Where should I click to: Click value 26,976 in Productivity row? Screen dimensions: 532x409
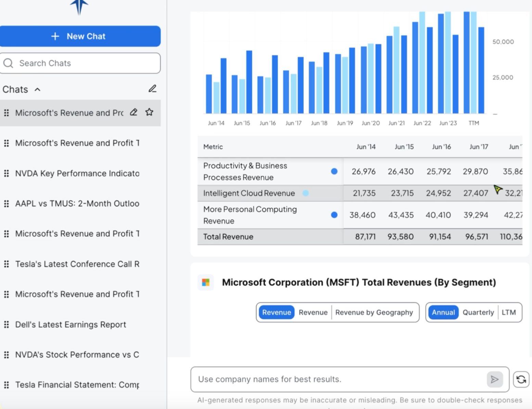click(x=364, y=171)
